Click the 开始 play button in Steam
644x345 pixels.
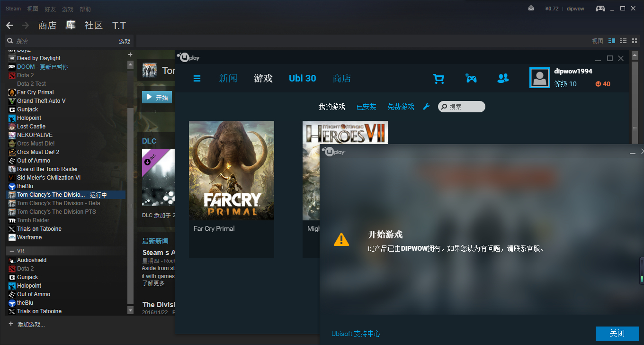click(x=157, y=97)
